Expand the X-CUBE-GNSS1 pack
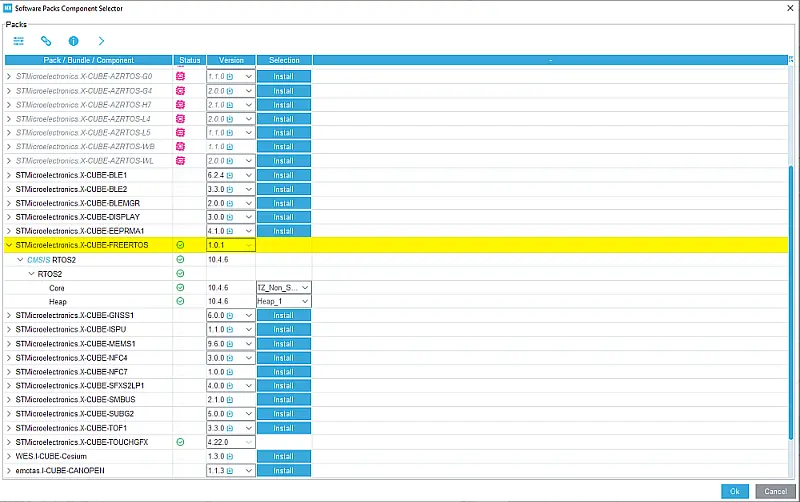This screenshot has width=800, height=502. [x=10, y=315]
